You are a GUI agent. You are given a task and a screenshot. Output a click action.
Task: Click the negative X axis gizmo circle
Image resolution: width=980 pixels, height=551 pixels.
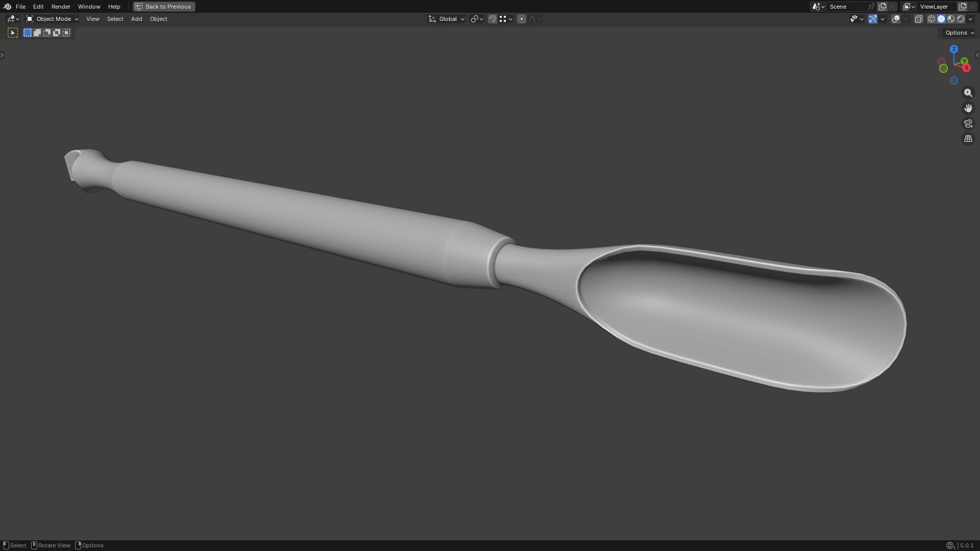(x=941, y=62)
